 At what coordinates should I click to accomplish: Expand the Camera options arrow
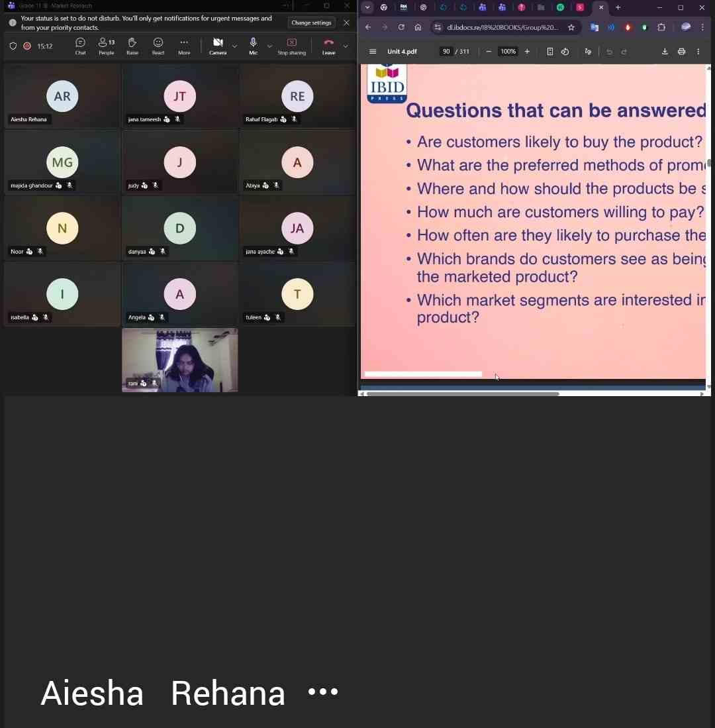pyautogui.click(x=234, y=46)
